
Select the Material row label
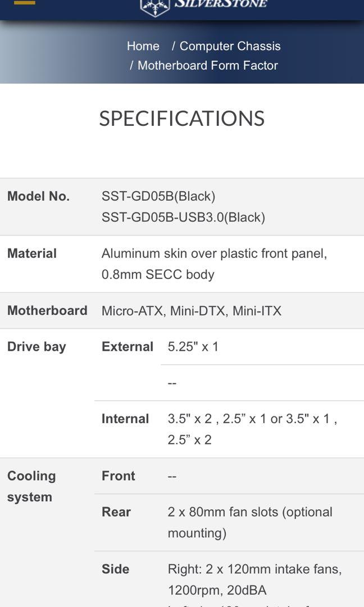pos(32,253)
